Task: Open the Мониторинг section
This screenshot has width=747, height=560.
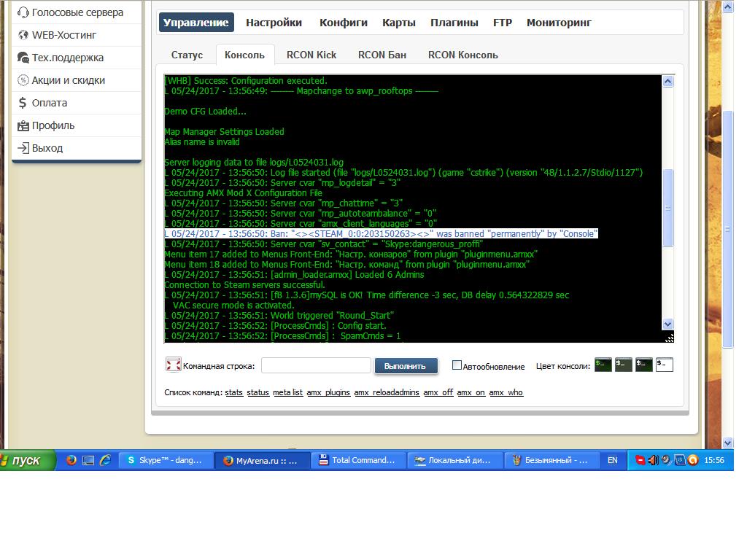Action: coord(559,23)
